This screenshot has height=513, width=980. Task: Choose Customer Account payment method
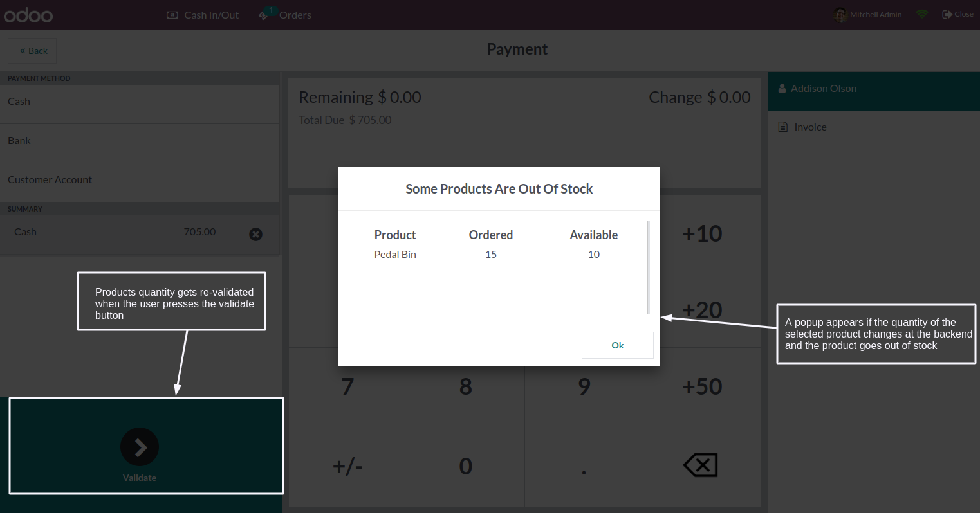(139, 180)
